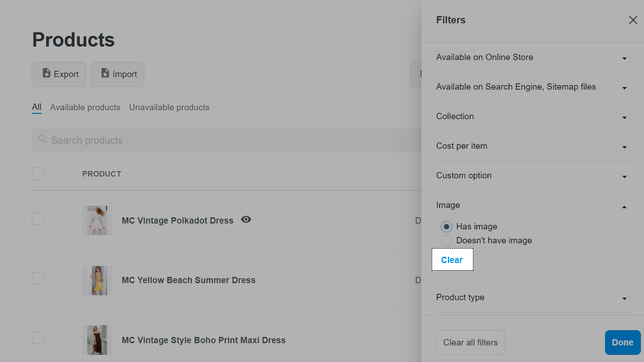Open the MC Vintage Polkadot Dress thumbnail
Image resolution: width=644 pixels, height=362 pixels.
[x=97, y=220]
